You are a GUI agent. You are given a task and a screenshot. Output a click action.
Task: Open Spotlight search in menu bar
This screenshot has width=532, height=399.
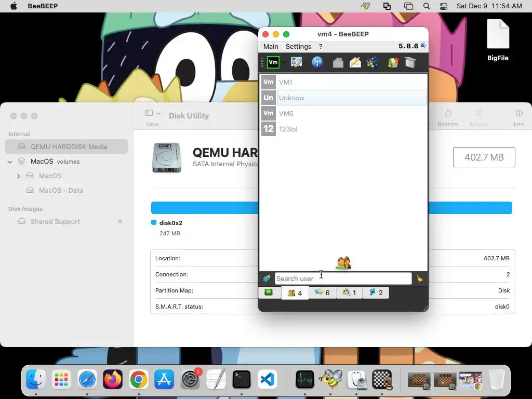coord(427,6)
